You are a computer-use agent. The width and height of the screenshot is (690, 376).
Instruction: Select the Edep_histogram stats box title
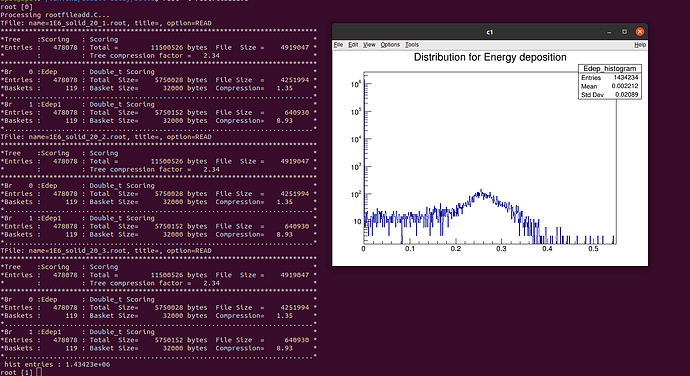(609, 68)
